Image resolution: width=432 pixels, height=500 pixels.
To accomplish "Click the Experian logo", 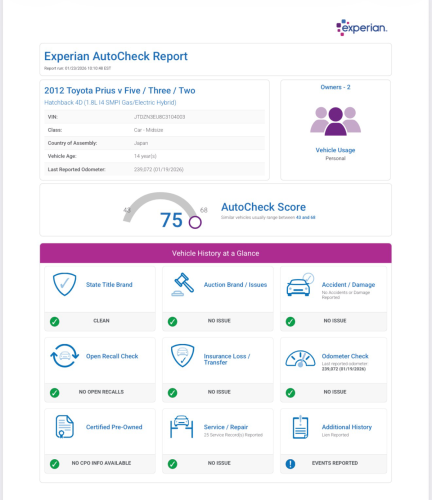I will [x=362, y=27].
